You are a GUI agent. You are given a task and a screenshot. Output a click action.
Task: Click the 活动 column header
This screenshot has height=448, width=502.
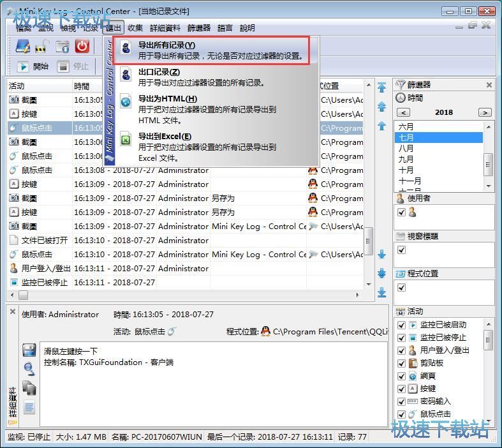click(x=40, y=86)
